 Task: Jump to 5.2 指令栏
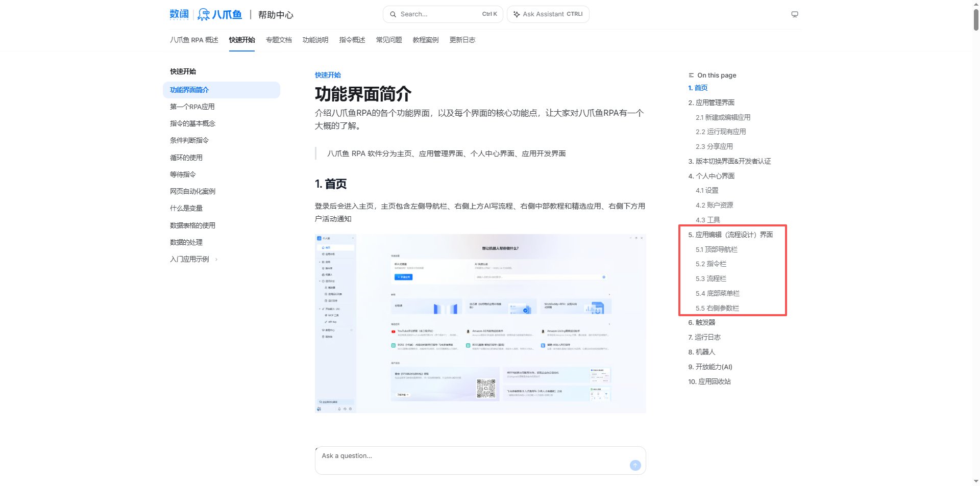pyautogui.click(x=711, y=264)
